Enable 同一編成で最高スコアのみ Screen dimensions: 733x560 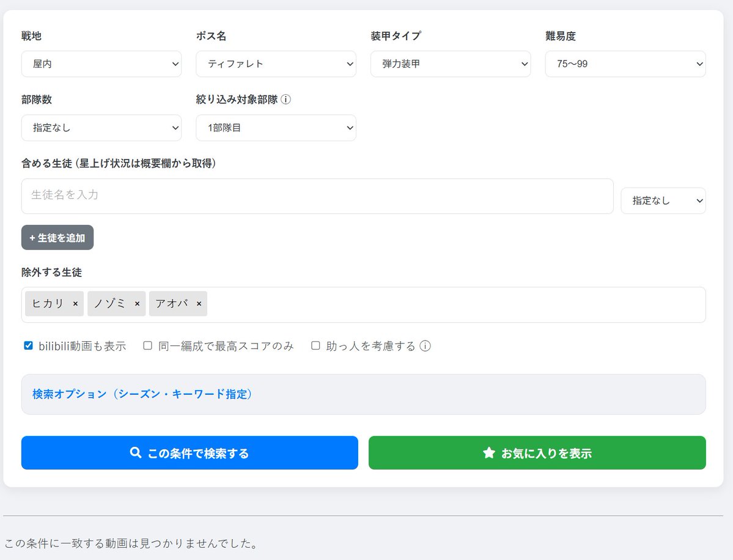click(x=147, y=345)
